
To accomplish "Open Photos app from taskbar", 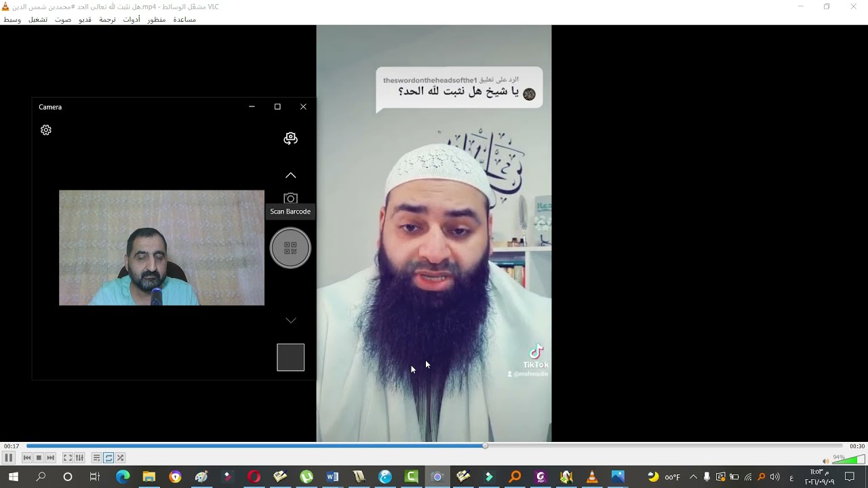I will coord(618,477).
